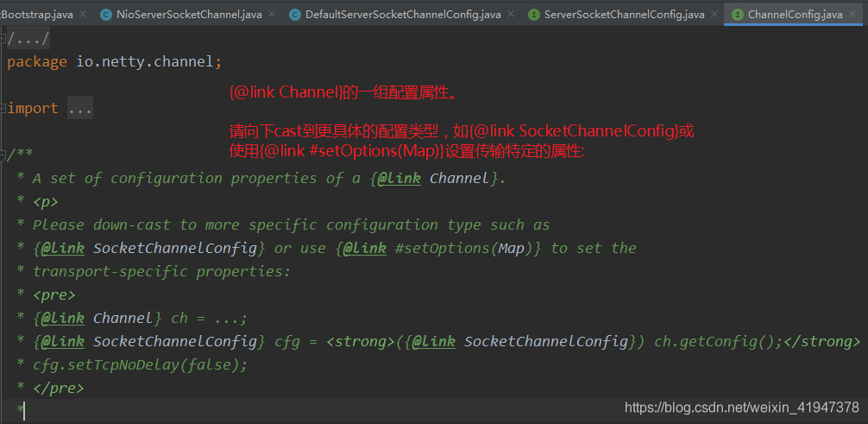
Task: Click the collapsed import ellipsis placeholder
Action: pos(79,109)
